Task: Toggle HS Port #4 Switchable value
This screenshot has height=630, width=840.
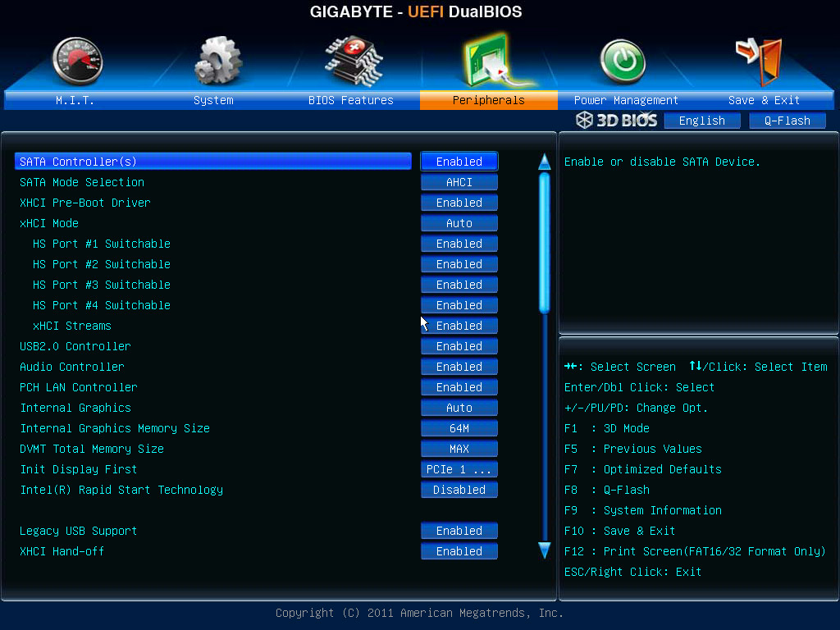Action: (x=459, y=305)
